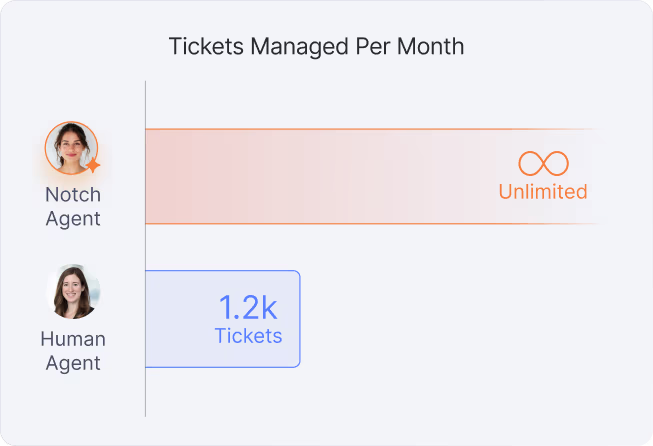653x446 pixels.
Task: Click "Tickets" label beneath the 1.2k figure
Action: click(x=248, y=336)
